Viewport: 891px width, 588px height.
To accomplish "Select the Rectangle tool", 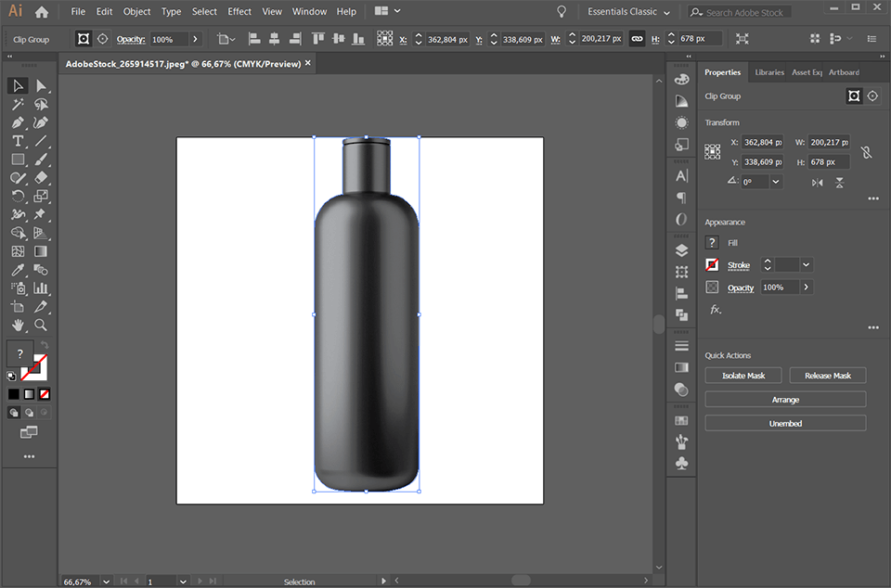I will (17, 159).
